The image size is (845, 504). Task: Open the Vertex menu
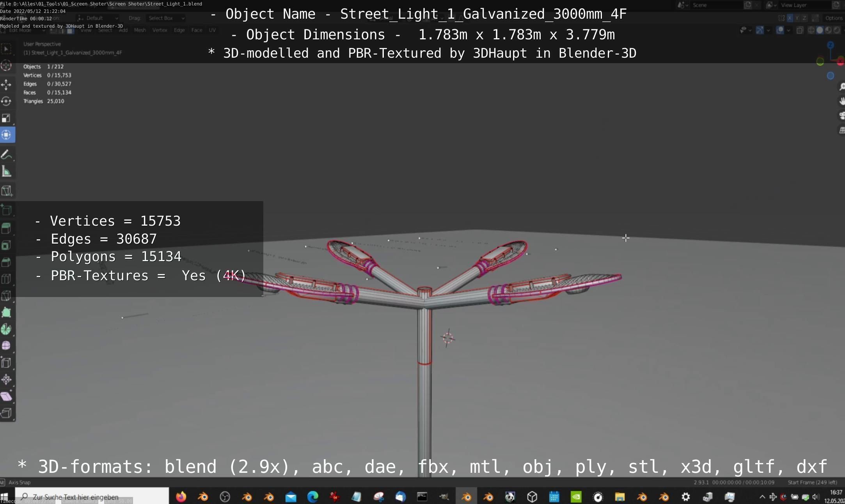(160, 30)
